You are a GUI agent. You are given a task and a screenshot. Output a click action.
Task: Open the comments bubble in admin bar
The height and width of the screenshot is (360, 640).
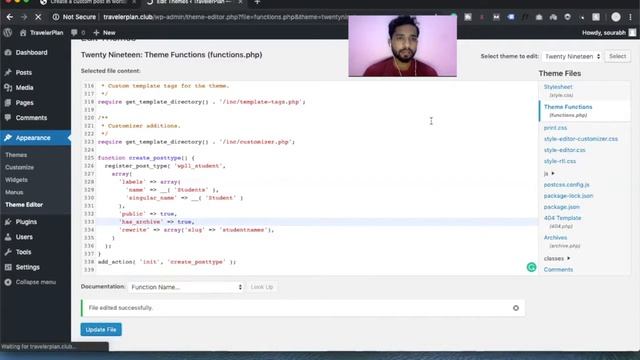pos(78,33)
